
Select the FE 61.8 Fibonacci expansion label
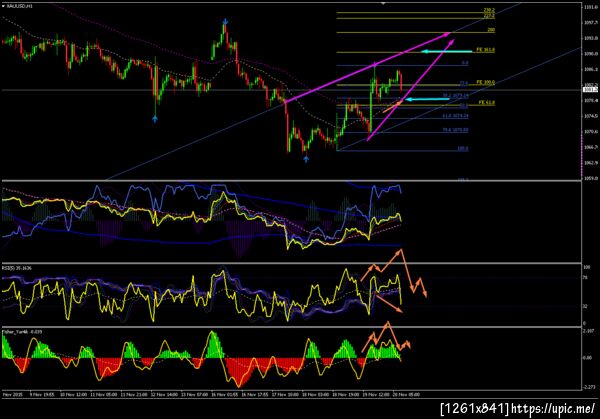tap(486, 103)
